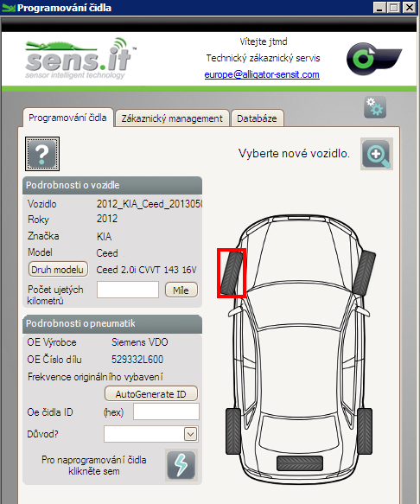Screen dimensions: 420x504
Task: Click the Vítejte jtmd greeting
Action: (x=264, y=41)
